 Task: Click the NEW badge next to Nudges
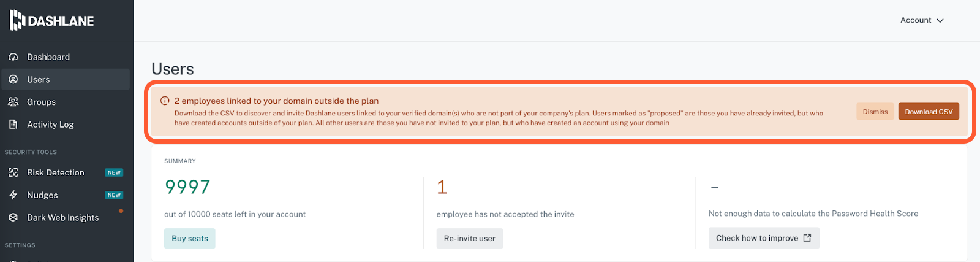[114, 195]
